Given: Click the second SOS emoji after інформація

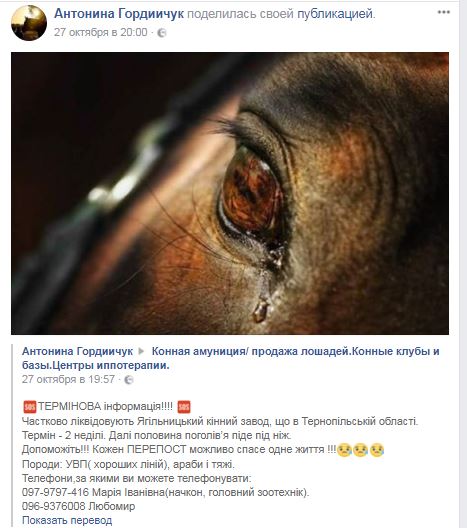Looking at the screenshot, I should (184, 407).
